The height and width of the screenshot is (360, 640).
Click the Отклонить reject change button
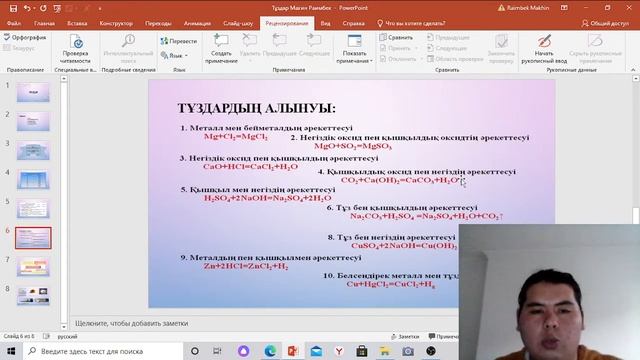pyautogui.click(x=398, y=59)
